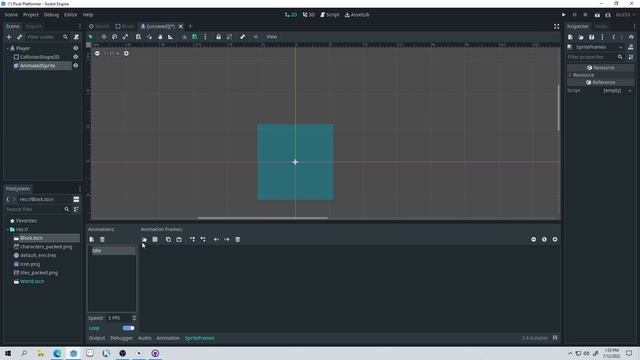Collapse the res:// folder
This screenshot has width=640, height=360.
(7, 229)
